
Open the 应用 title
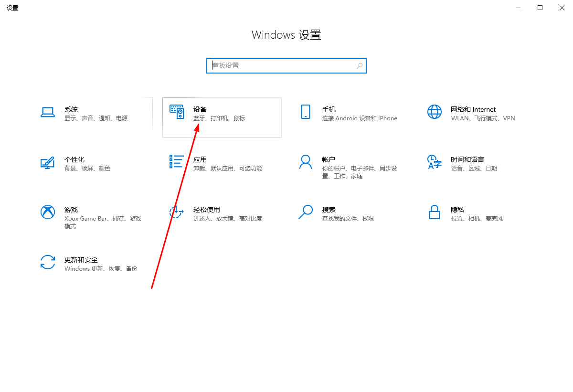pyautogui.click(x=200, y=159)
